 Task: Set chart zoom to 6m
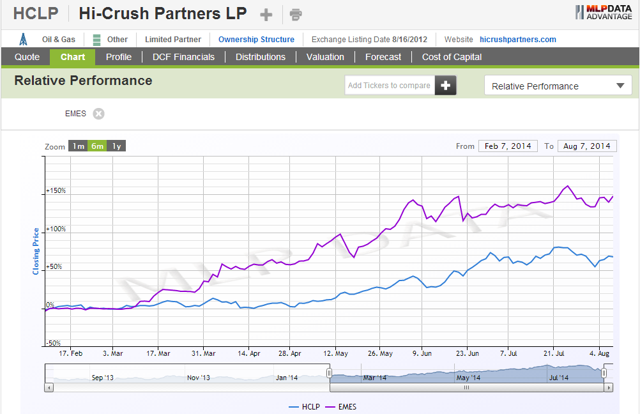[x=97, y=146]
